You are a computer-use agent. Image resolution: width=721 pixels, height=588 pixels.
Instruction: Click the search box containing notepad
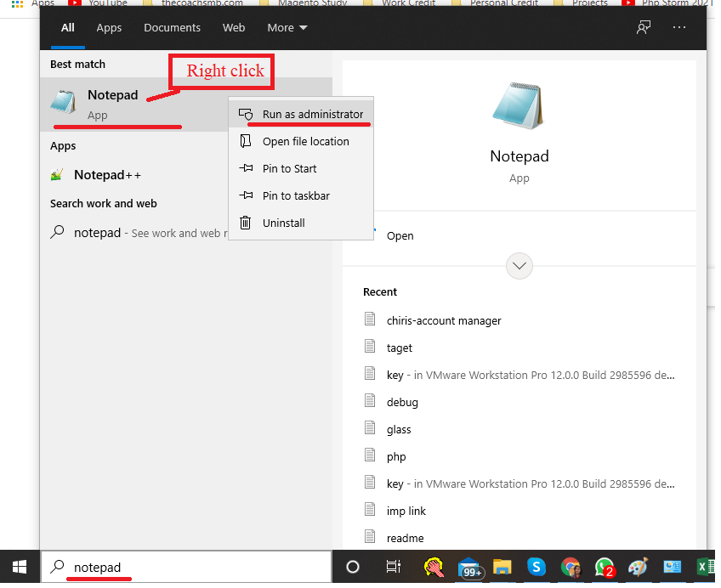(x=186, y=567)
